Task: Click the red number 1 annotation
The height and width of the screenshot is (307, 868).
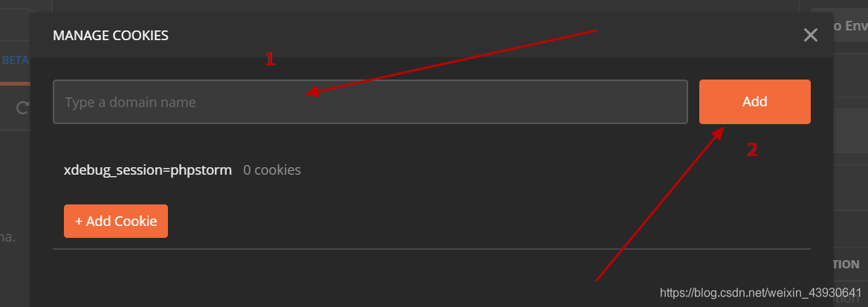Action: pos(270,59)
